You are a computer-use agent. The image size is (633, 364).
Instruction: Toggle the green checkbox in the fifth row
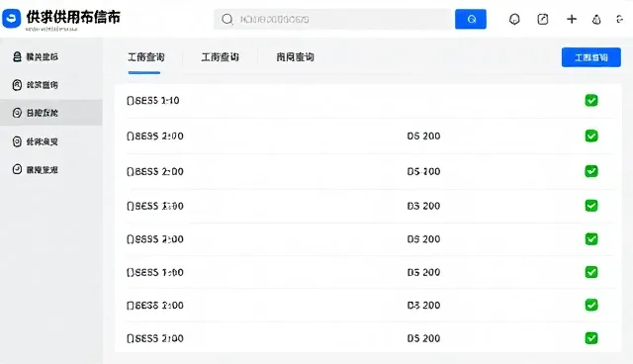[591, 239]
